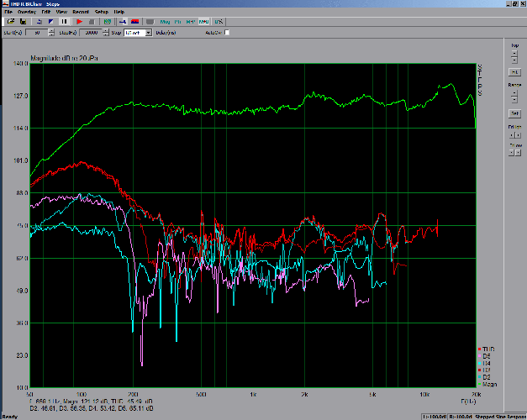The image size is (527, 420).
Task: Click the green Magn legend swatch
Action: (x=479, y=383)
